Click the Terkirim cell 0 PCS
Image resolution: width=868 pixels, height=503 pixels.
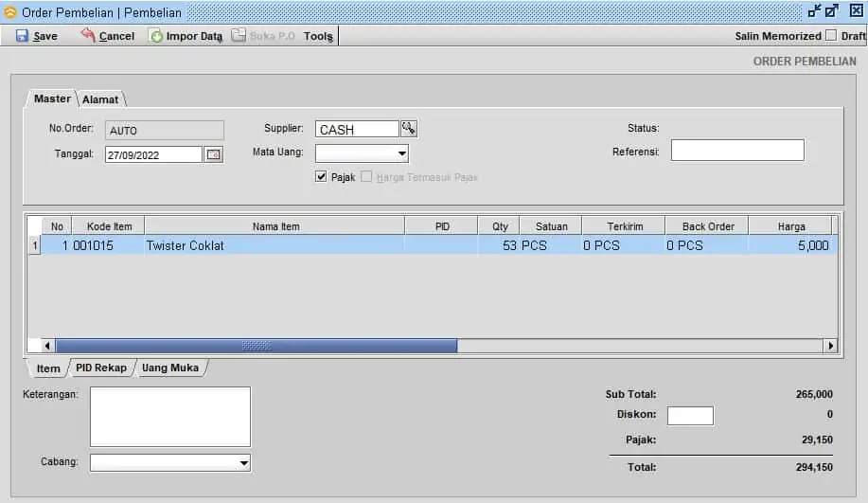click(x=624, y=245)
